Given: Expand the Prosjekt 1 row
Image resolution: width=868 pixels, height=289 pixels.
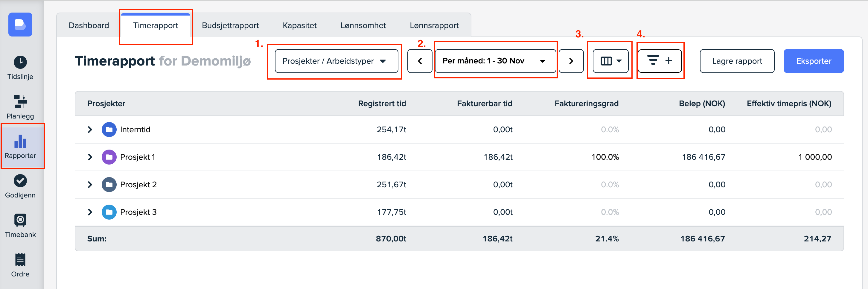Looking at the screenshot, I should coord(90,157).
